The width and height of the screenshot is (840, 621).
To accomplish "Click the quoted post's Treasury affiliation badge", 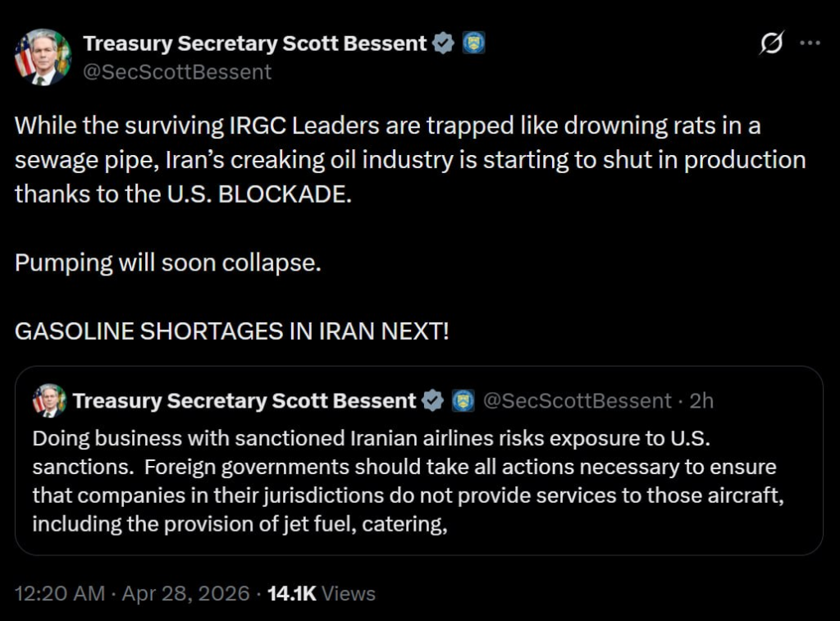I will coord(463,400).
